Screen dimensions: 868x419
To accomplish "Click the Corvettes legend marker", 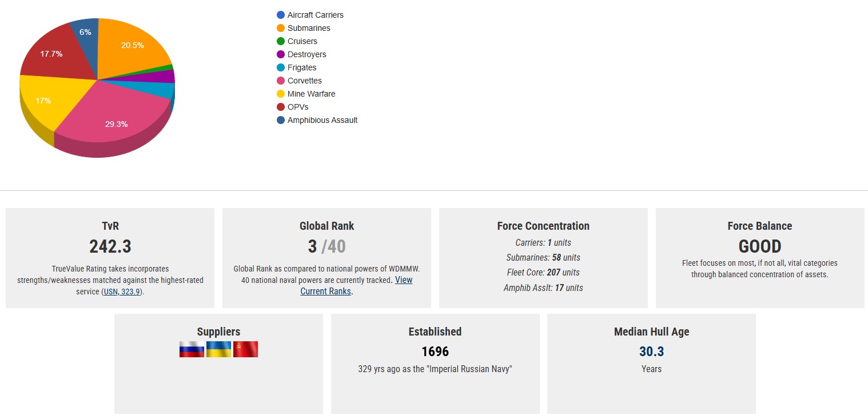I will (x=281, y=81).
